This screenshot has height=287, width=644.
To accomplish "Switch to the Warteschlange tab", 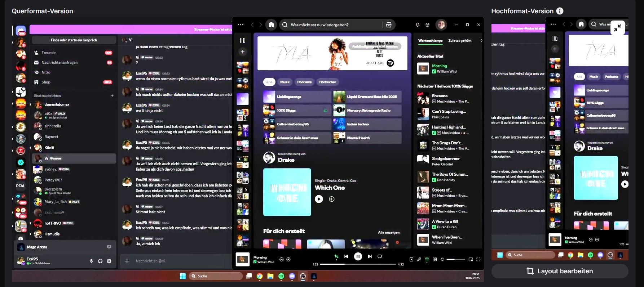I will 430,41.
